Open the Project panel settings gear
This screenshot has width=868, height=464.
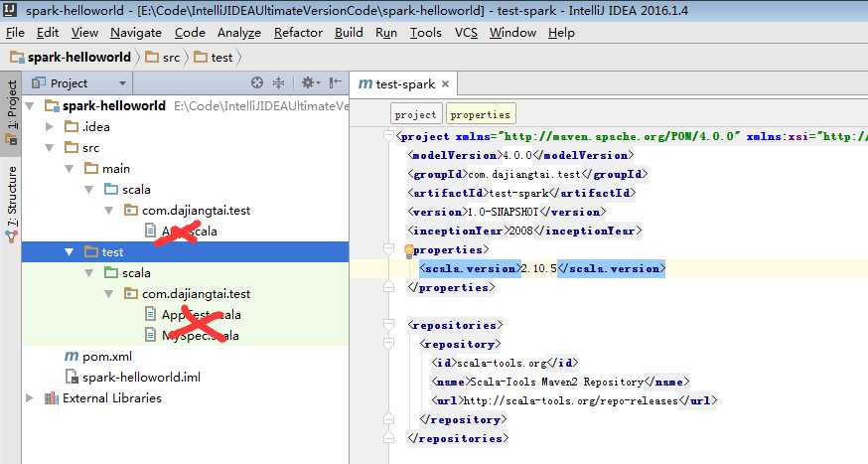point(309,83)
